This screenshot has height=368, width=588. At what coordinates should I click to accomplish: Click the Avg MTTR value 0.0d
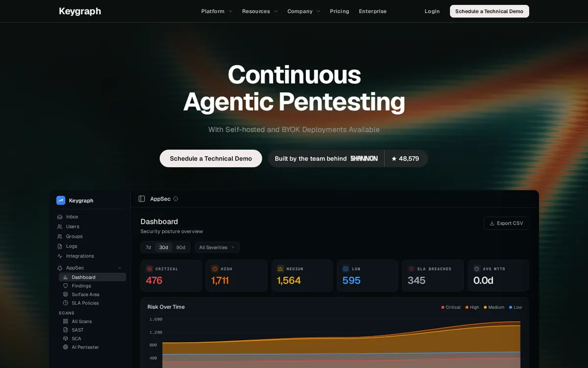tap(483, 281)
